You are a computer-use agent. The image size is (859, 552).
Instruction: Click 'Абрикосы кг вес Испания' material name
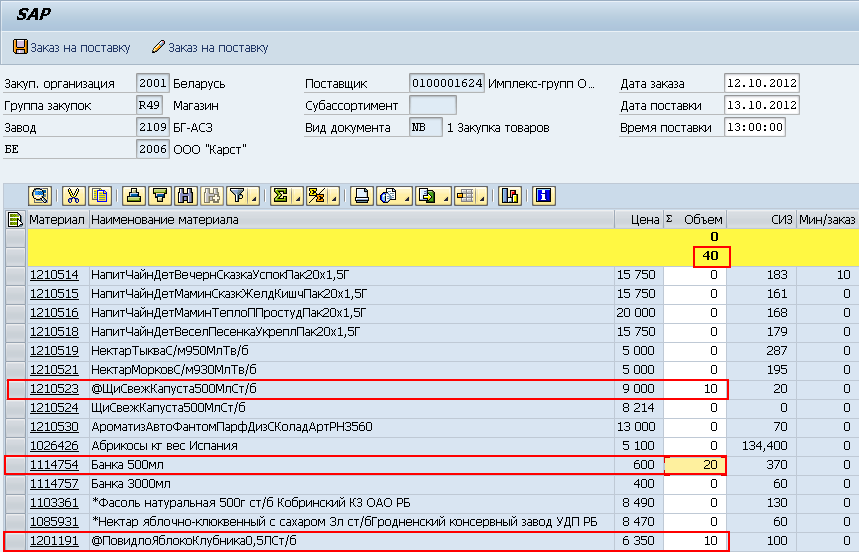pos(164,446)
